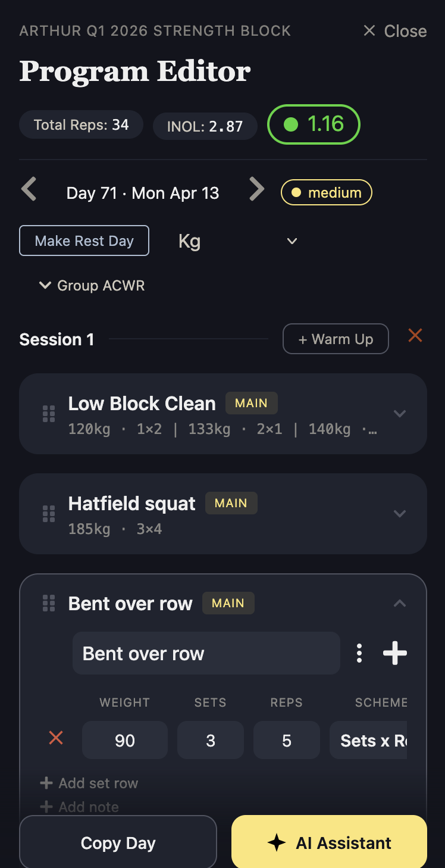Click the plus icon to add an exercise entry
Viewport: 445px width, 868px height.
[394, 652]
